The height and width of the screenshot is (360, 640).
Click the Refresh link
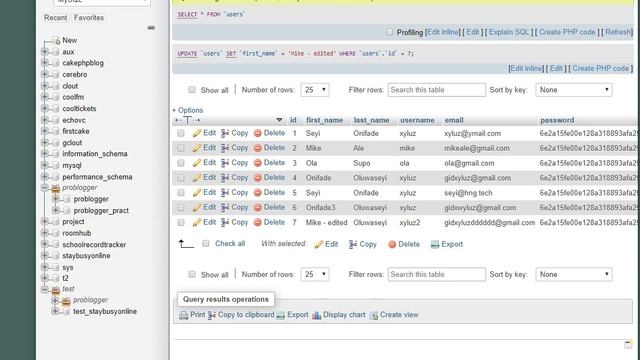click(618, 32)
